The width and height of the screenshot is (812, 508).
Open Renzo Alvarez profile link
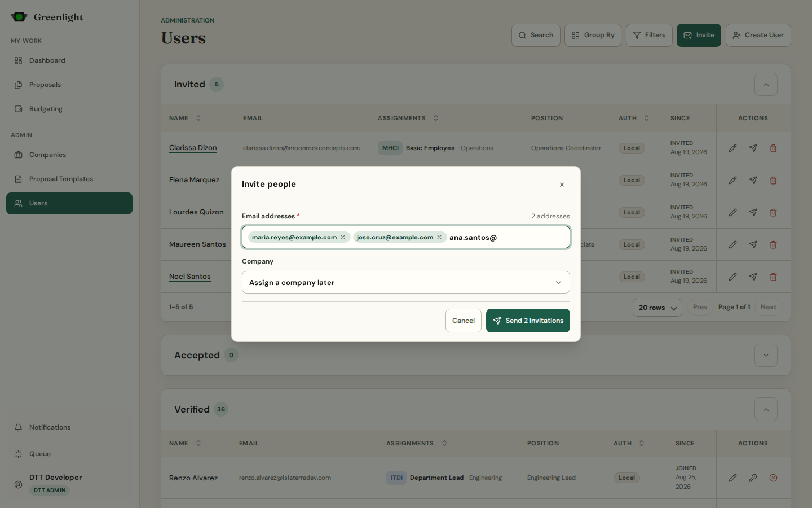(193, 478)
